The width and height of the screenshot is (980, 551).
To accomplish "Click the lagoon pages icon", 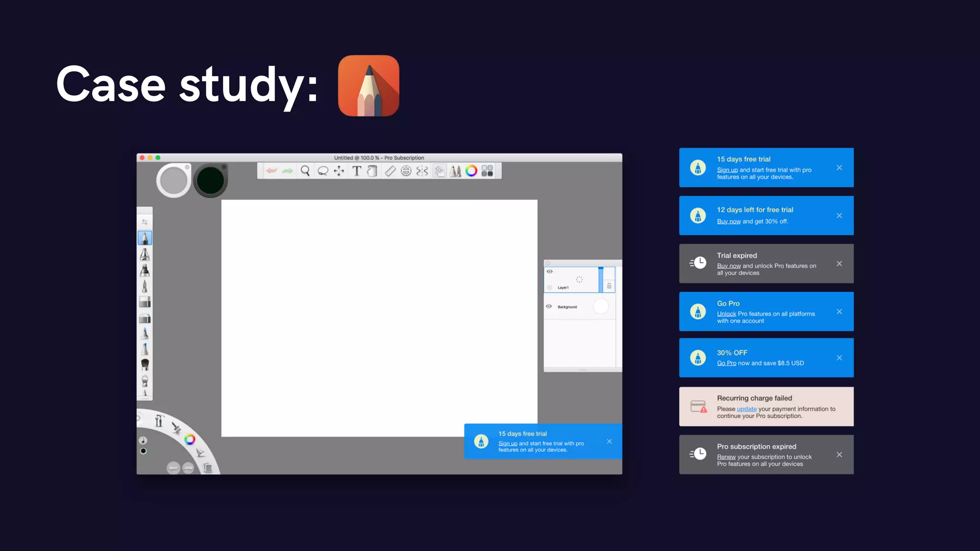I will click(208, 468).
